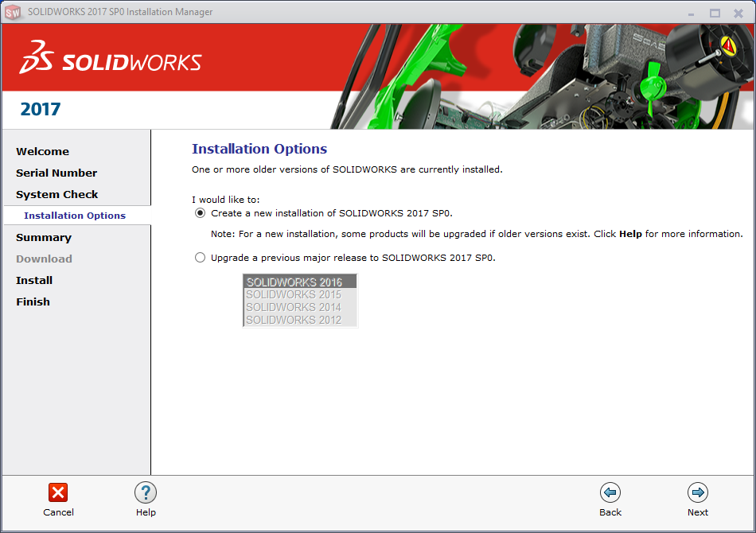Screen dimensions: 756x533
Task: Go to the Welcome step in sidebar
Action: tap(42, 151)
